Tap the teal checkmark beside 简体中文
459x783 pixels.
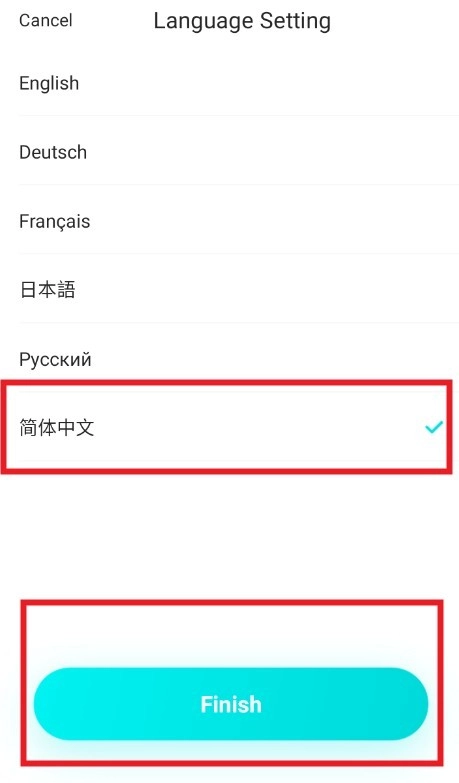(434, 427)
